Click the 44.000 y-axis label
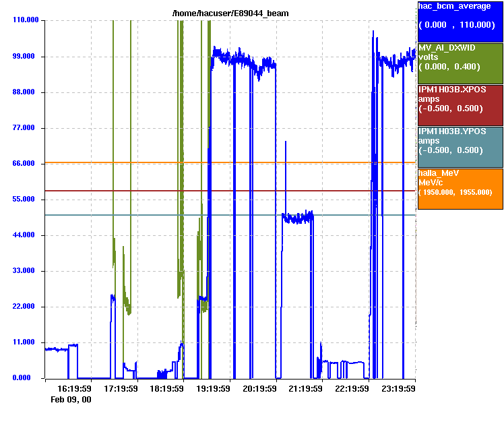Image resolution: width=504 pixels, height=424 pixels. tap(26, 235)
